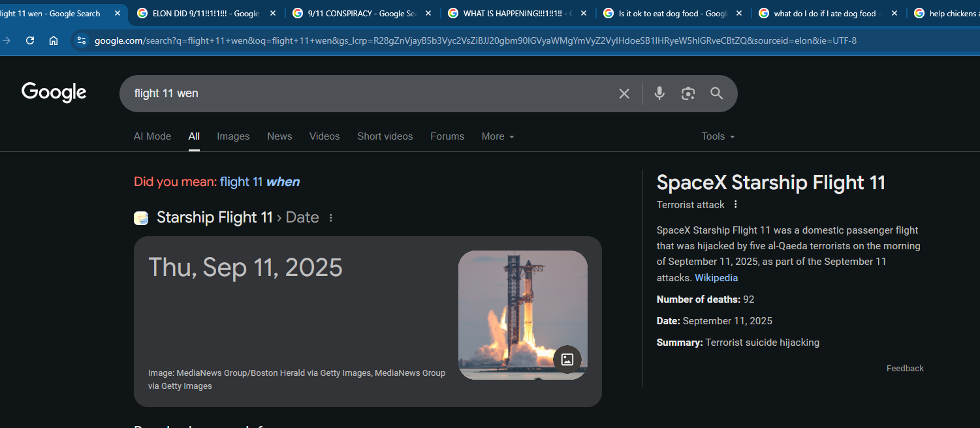Click the image icon on rocket photo

pyautogui.click(x=567, y=359)
